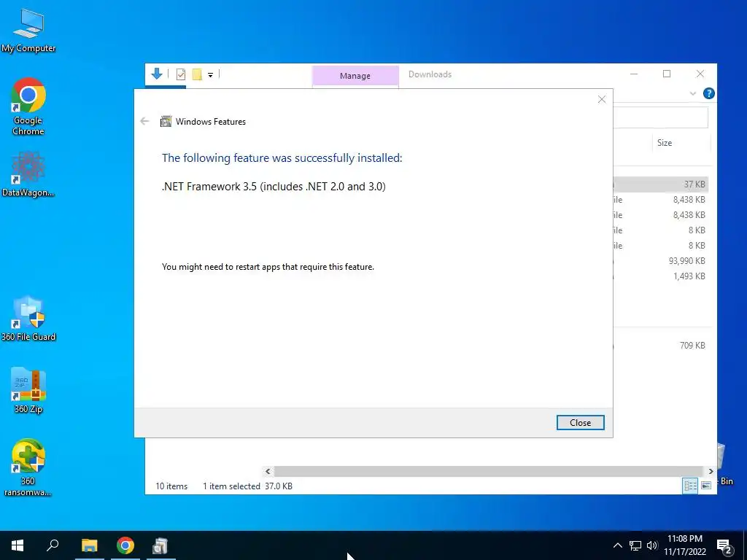Launch the 360 Zip desktop shortcut
Image resolution: width=747 pixels, height=560 pixels.
(28, 391)
